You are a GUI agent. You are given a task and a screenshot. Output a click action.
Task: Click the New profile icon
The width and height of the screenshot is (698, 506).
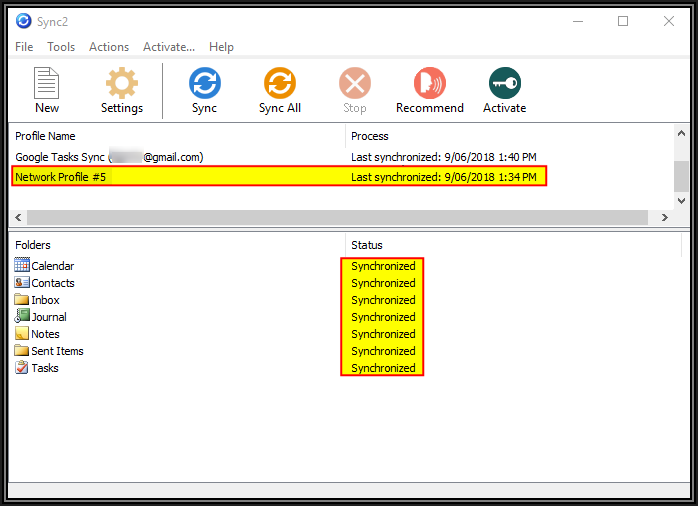click(46, 83)
